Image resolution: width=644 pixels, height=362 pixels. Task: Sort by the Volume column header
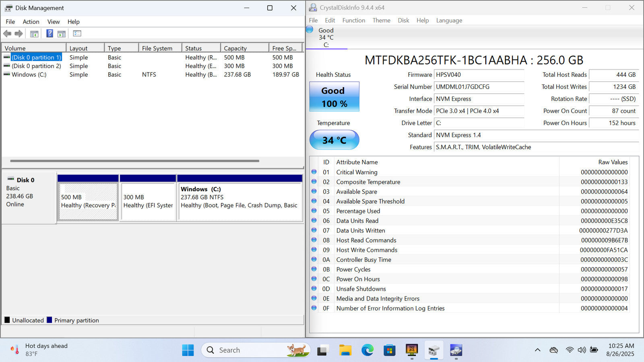[x=34, y=48]
